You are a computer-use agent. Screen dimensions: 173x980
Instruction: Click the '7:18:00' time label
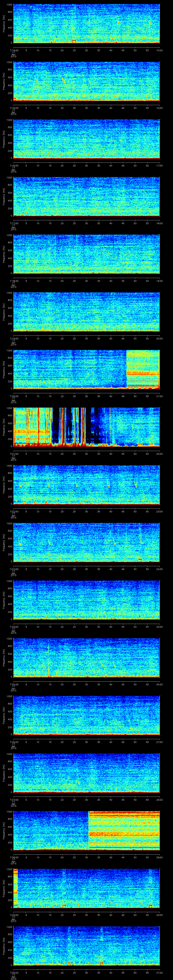point(13,280)
